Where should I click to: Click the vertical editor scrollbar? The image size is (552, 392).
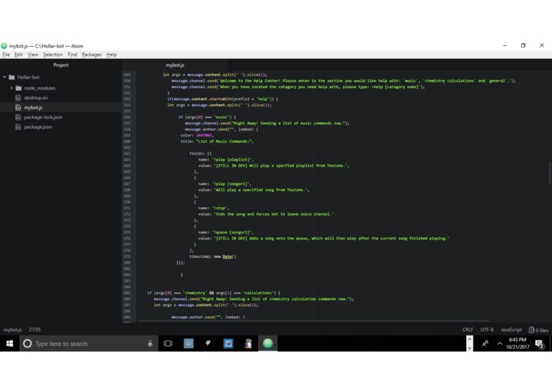pos(550,172)
